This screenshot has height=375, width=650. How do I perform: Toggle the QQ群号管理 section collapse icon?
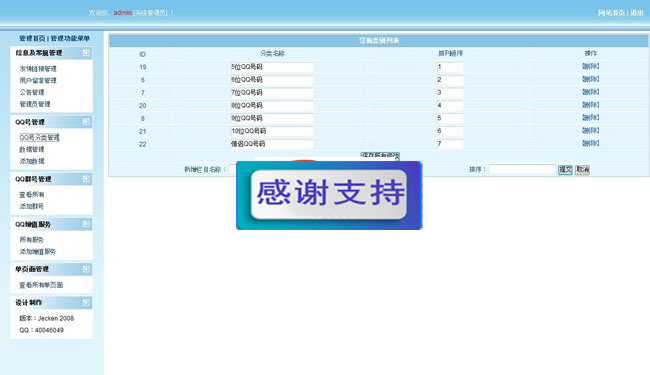tap(86, 179)
